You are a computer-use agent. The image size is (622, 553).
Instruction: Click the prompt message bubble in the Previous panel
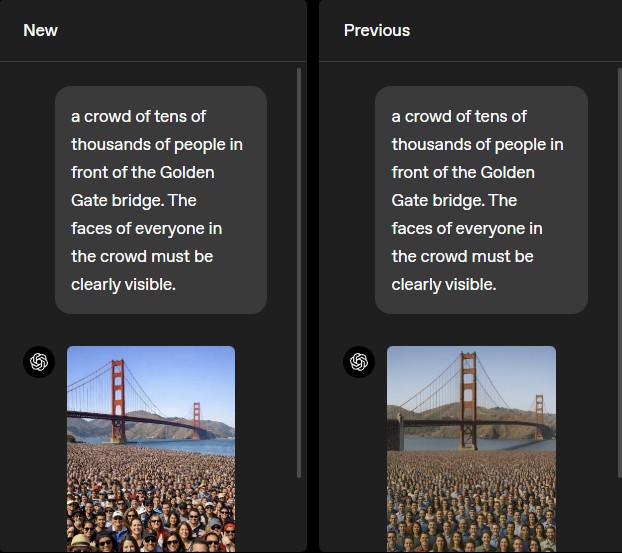[x=481, y=200]
